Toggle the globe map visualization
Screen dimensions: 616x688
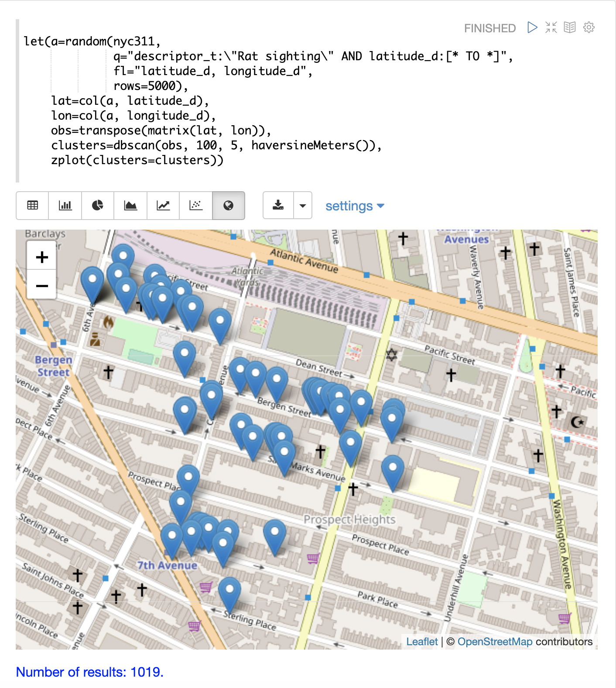[x=229, y=205]
